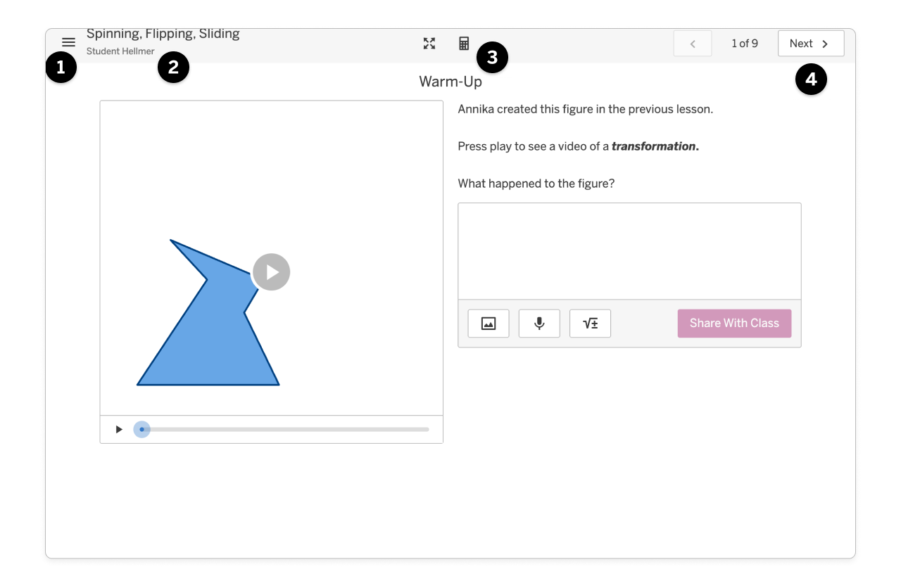901x588 pixels.
Task: Select the microphone recording icon
Action: pyautogui.click(x=539, y=323)
